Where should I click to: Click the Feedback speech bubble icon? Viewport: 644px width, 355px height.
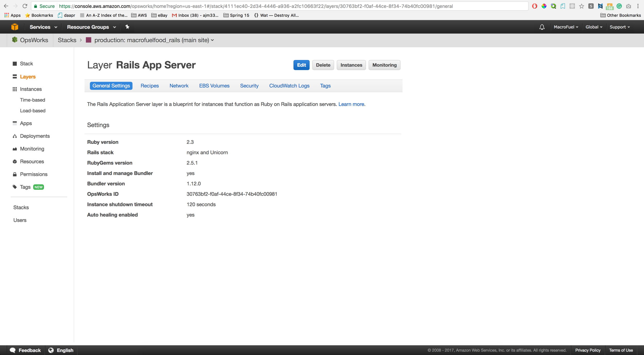point(13,350)
